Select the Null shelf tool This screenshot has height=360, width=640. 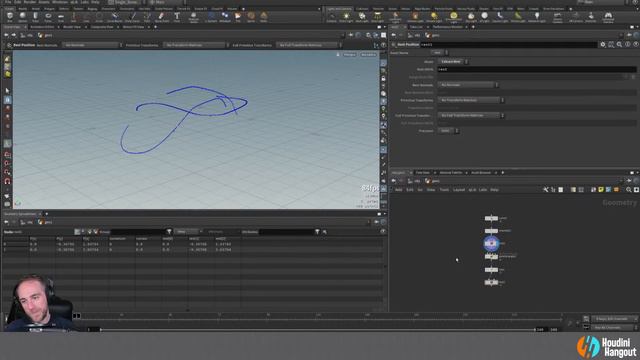point(73,17)
